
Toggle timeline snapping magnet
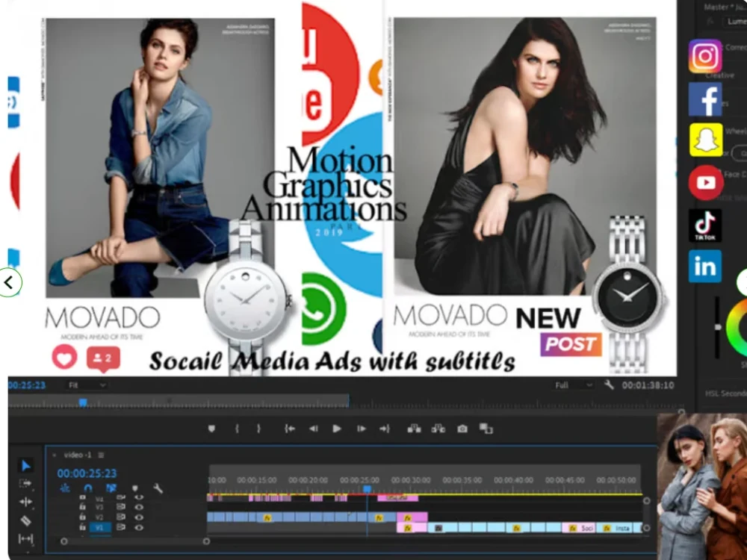coord(87,488)
